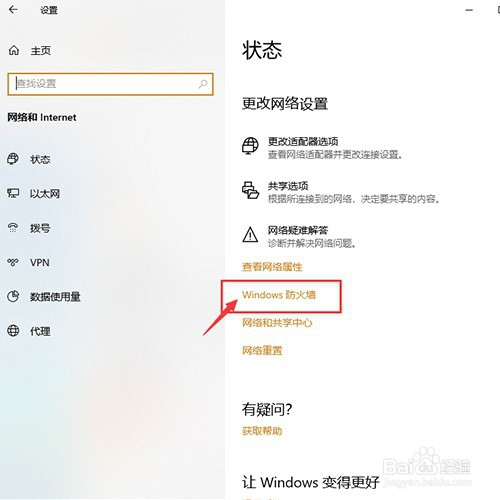
Task: Open the 查看网络属性 link
Action: 272,267
